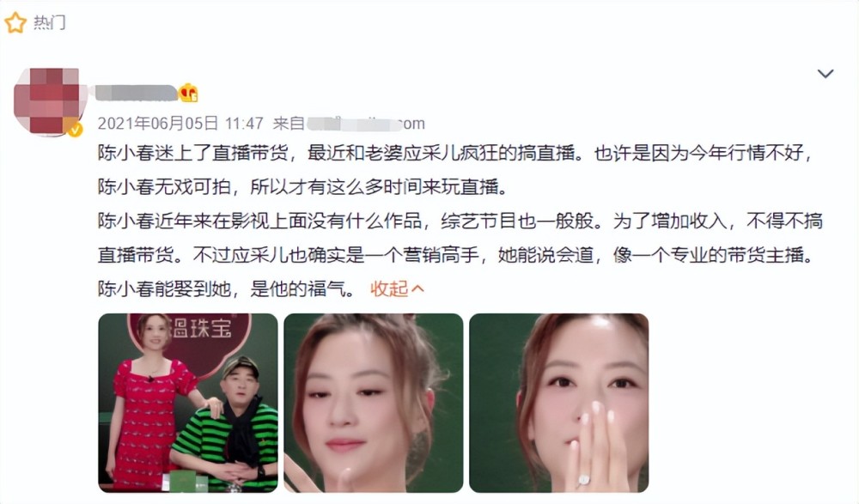This screenshot has width=859, height=504.
Task: Click the line starting 陈小春近年来在影视
Action: 460,221
